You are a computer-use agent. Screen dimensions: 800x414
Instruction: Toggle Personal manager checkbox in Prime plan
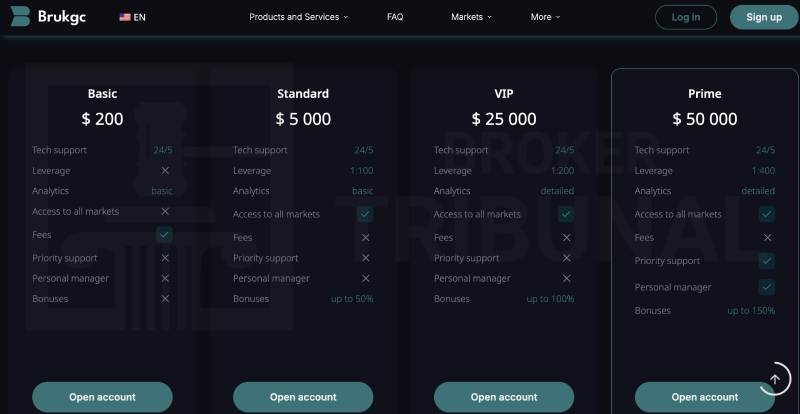766,287
